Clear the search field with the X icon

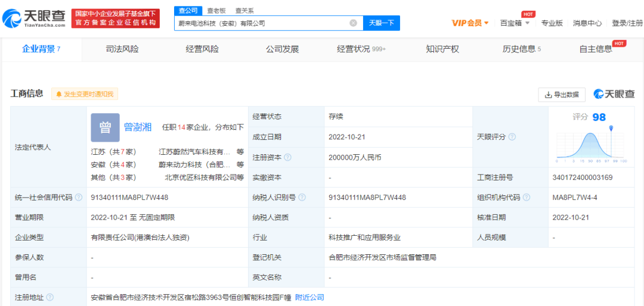click(353, 23)
